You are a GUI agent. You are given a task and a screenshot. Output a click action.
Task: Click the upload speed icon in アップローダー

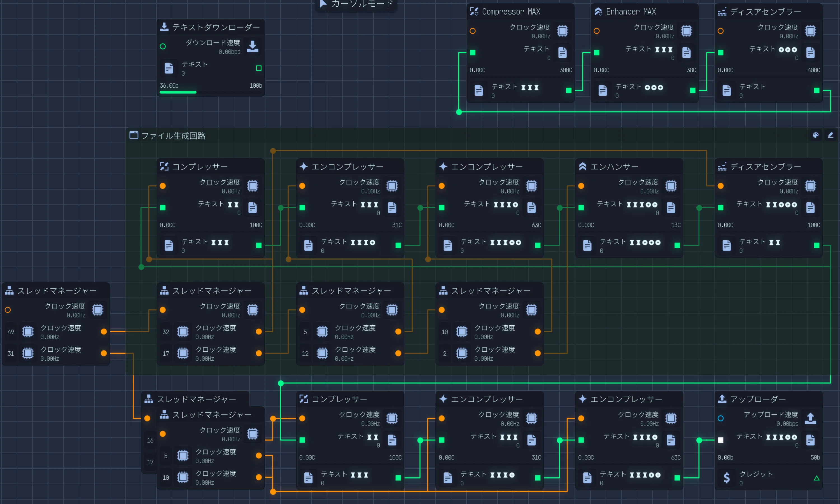click(810, 418)
